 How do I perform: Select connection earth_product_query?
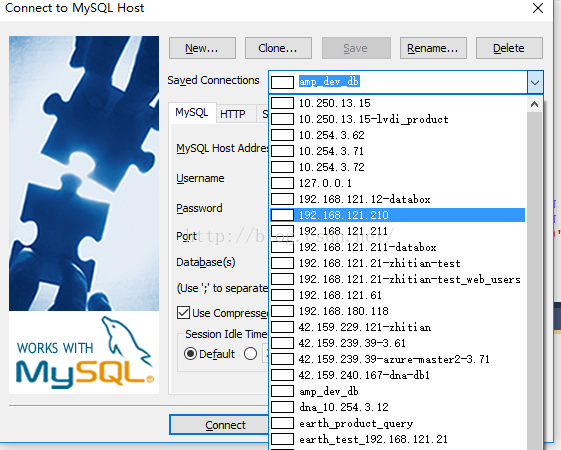(397, 423)
